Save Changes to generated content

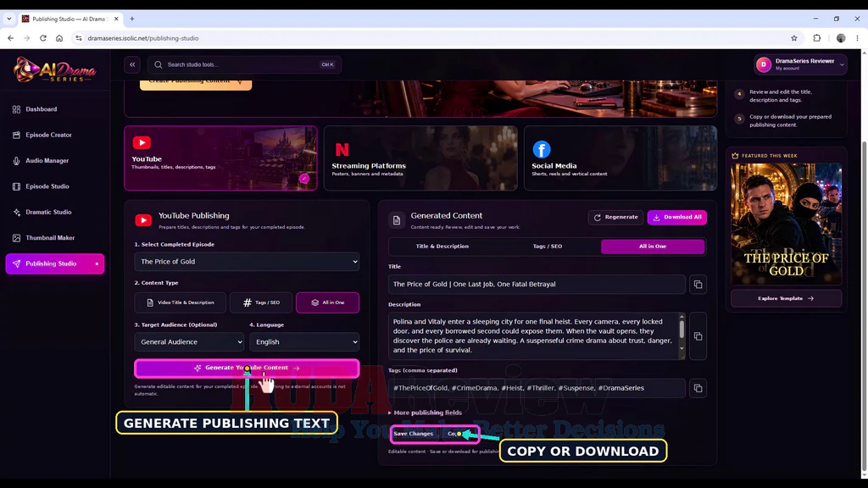413,434
